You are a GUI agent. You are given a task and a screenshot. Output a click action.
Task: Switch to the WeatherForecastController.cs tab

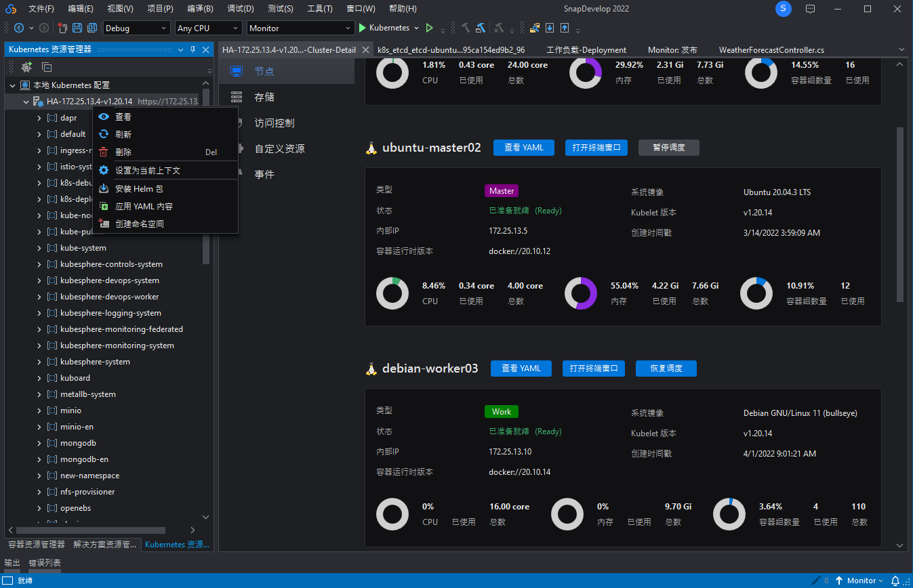[771, 49]
